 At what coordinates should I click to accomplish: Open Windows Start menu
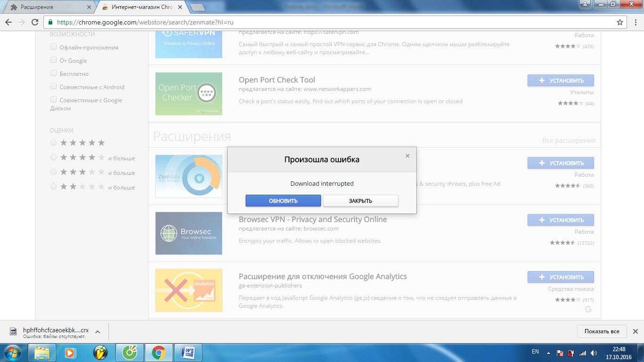pos(12,352)
